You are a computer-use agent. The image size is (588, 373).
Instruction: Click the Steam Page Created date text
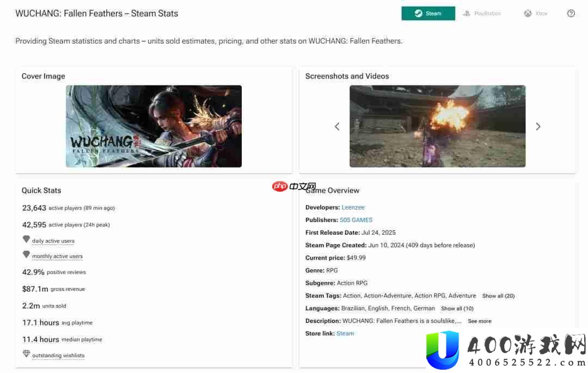[x=390, y=245]
